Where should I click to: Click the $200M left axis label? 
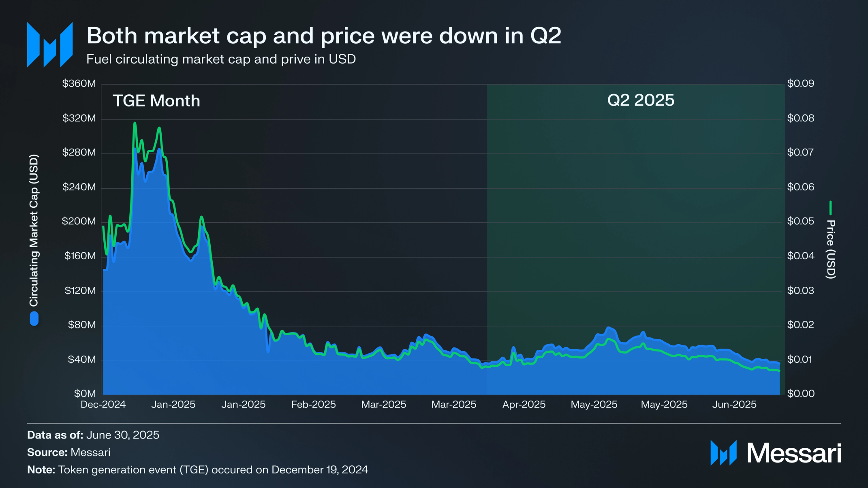(79, 221)
